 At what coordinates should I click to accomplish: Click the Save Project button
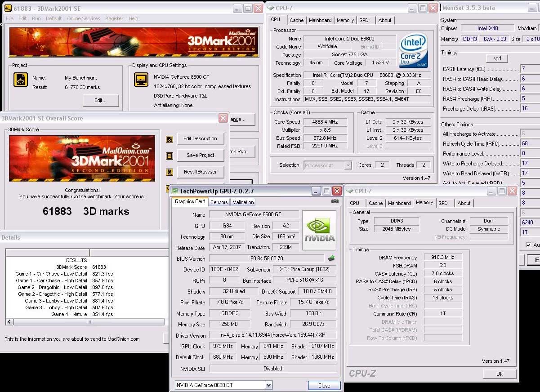click(x=201, y=155)
